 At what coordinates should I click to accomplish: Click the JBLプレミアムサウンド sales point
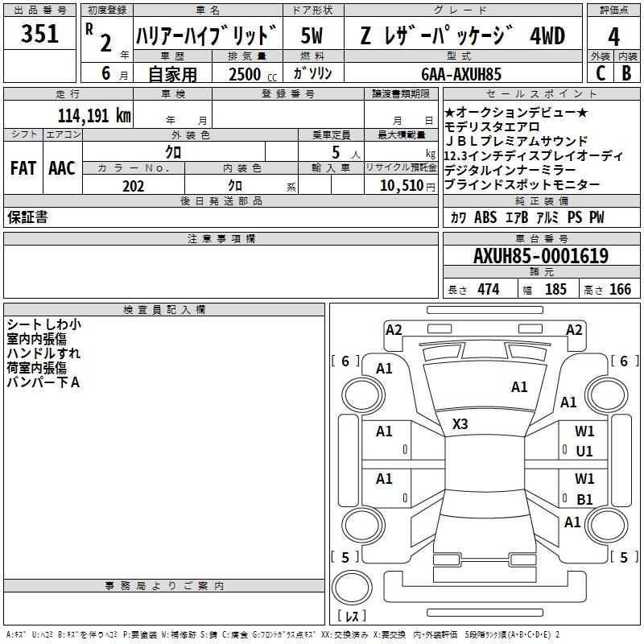(x=516, y=141)
